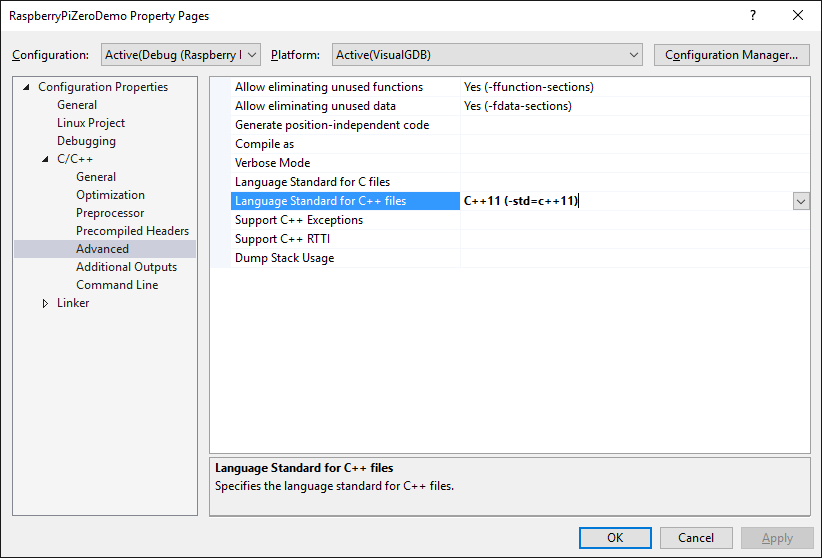This screenshot has width=822, height=558.
Task: Select Debugging page
Action: 86,141
